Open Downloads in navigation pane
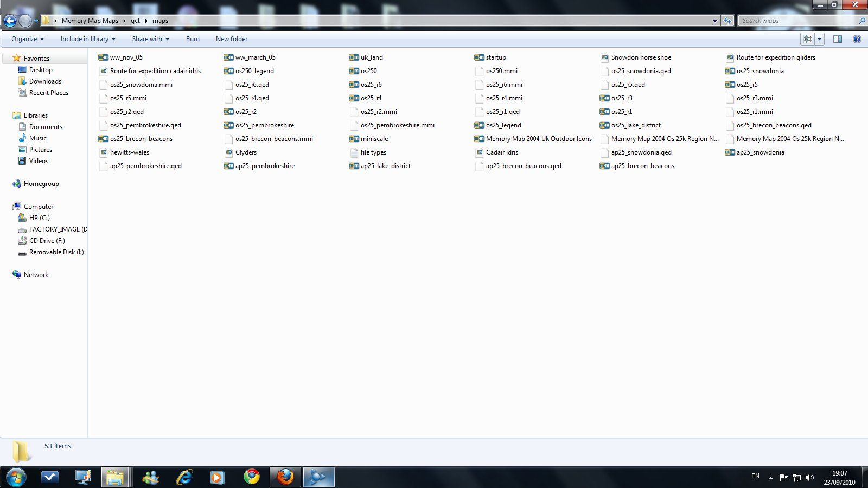The image size is (868, 488). [x=45, y=81]
